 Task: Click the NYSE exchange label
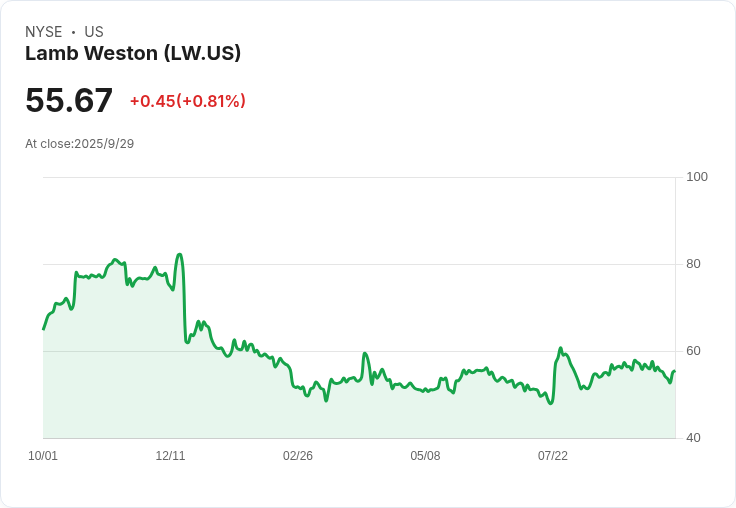[x=44, y=32]
